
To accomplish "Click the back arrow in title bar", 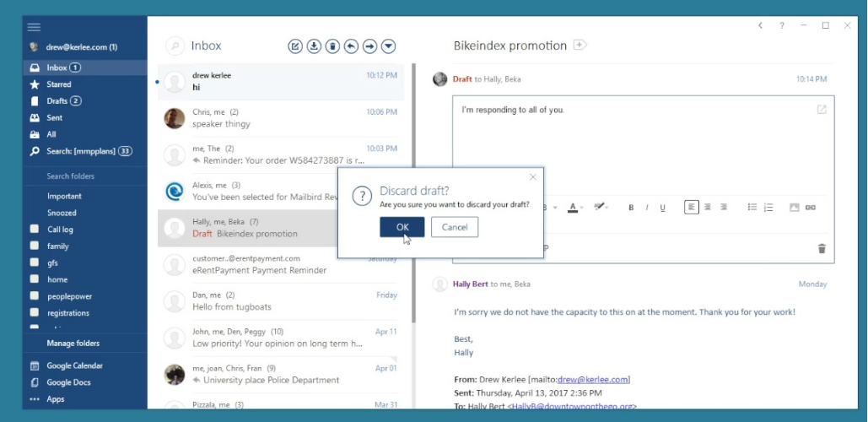I will (760, 25).
